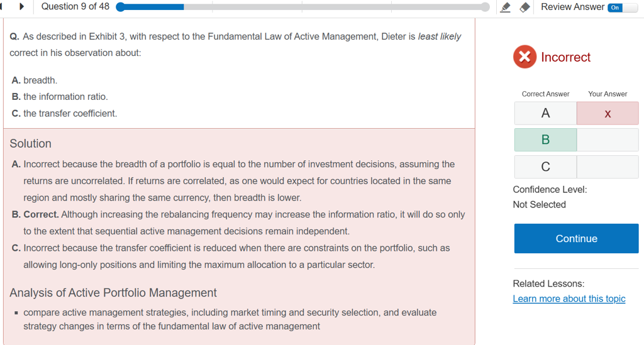Screen dimensions: 644x345
Task: Go to the next question arrow
Action: tap(22, 7)
